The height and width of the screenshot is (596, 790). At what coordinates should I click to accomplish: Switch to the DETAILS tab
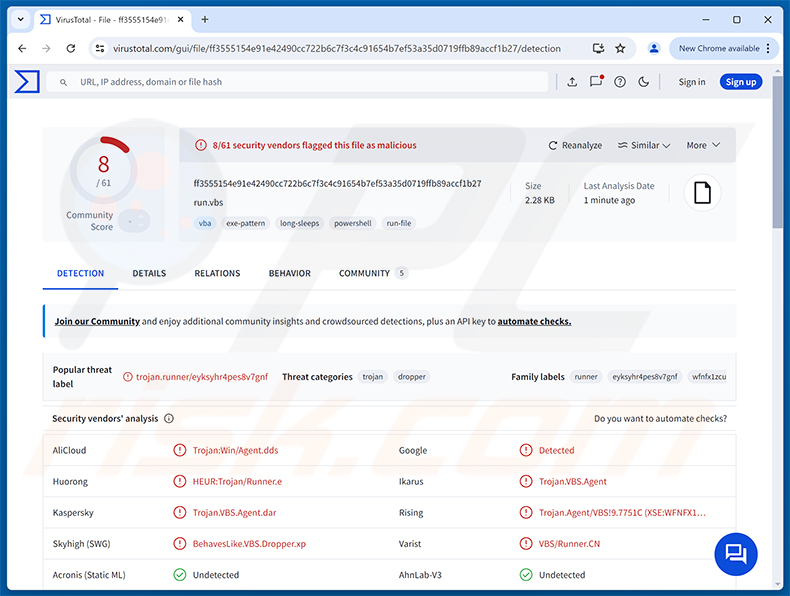[149, 273]
